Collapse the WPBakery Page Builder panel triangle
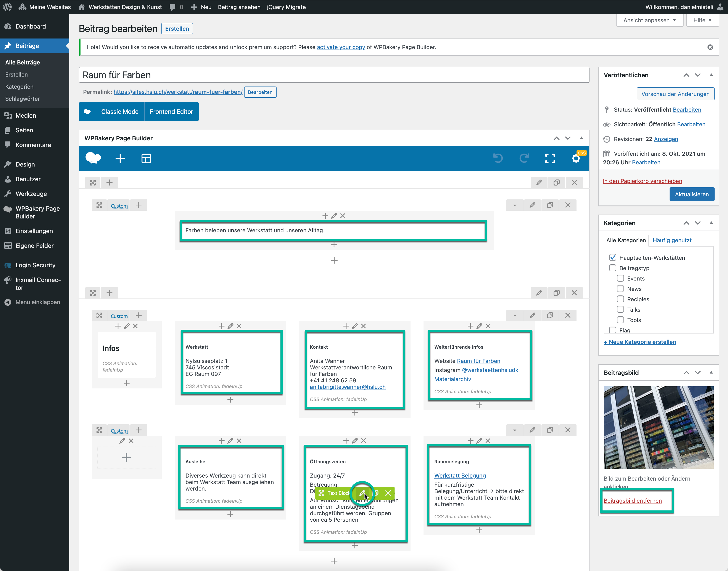 (x=581, y=138)
